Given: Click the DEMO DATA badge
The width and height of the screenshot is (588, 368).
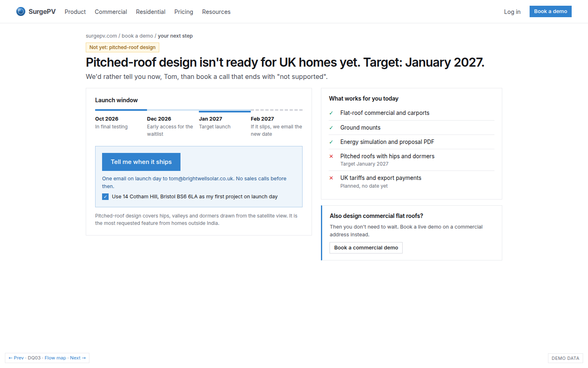Looking at the screenshot, I should point(565,358).
